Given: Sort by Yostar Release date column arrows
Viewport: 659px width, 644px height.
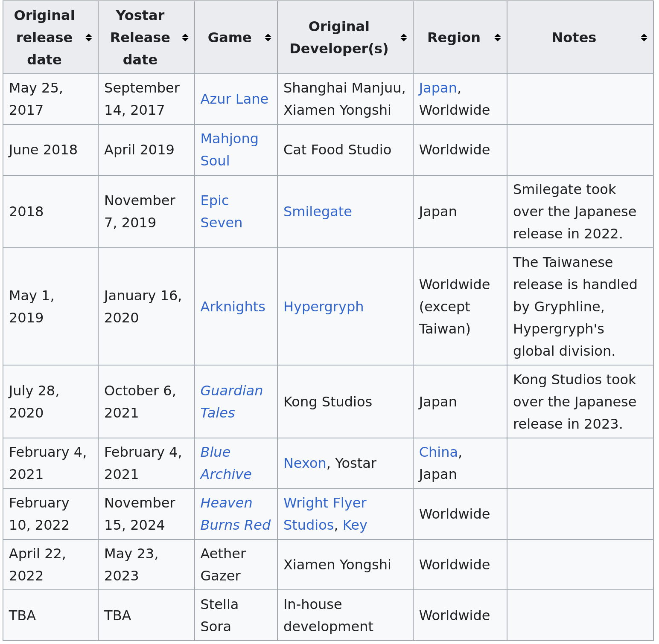Looking at the screenshot, I should coord(185,38).
